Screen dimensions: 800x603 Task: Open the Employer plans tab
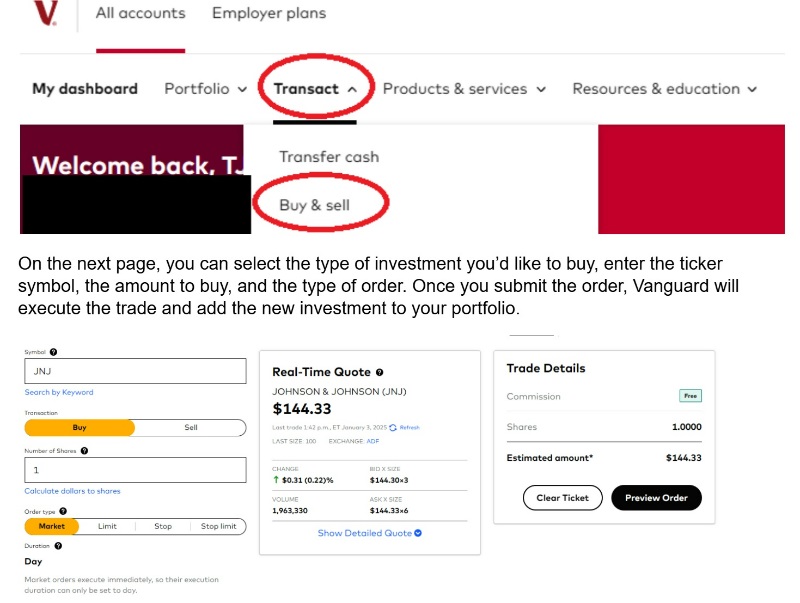point(268,14)
